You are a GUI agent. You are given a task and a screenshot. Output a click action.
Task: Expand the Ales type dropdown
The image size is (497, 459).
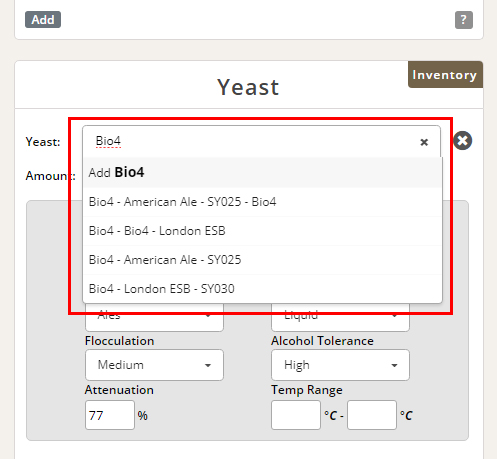(154, 317)
